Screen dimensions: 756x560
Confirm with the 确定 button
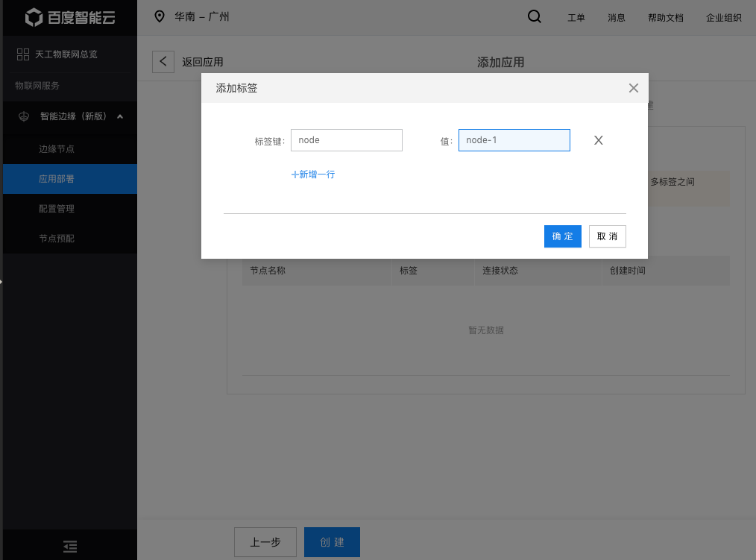click(x=563, y=236)
